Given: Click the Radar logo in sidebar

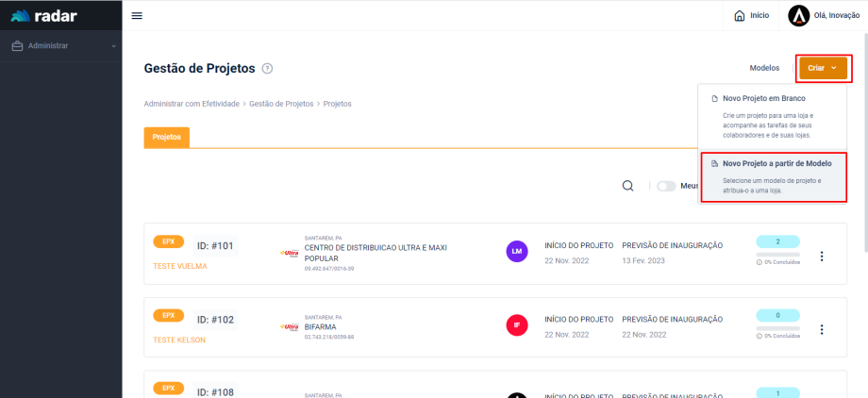Looking at the screenshot, I should pyautogui.click(x=44, y=16).
